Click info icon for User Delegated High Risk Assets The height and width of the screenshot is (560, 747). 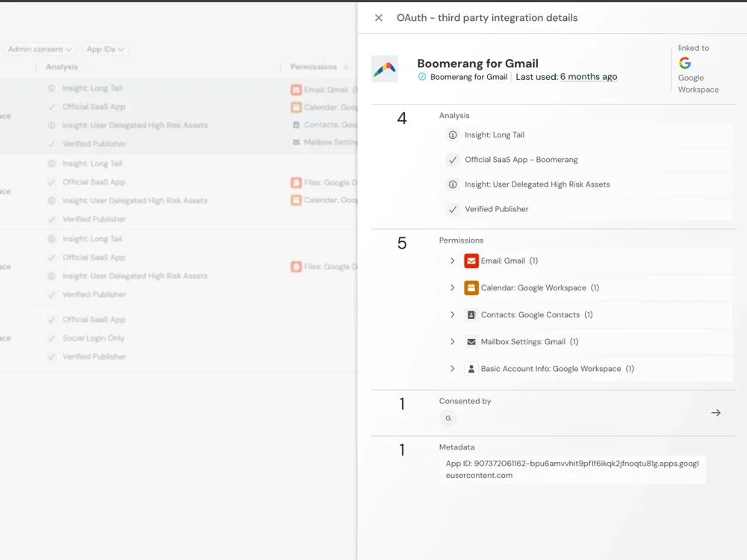coord(453,184)
